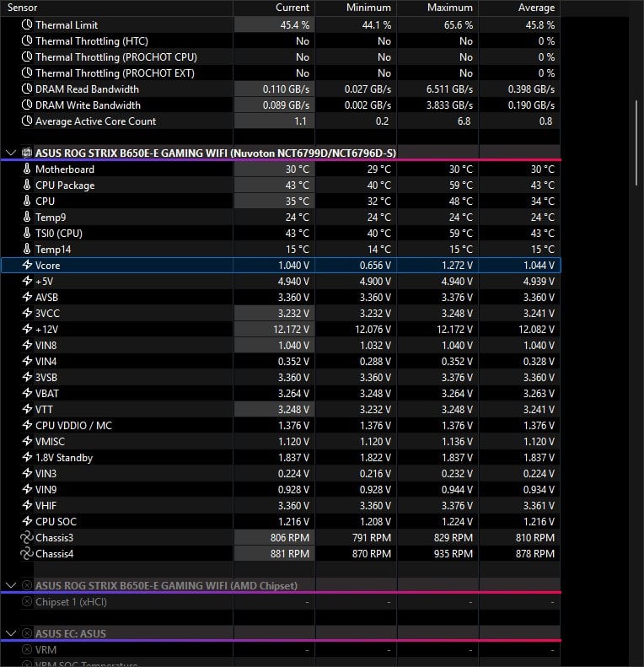Collapse the ASUS ROG STRIX Nuvoton sensor group

pyautogui.click(x=10, y=153)
